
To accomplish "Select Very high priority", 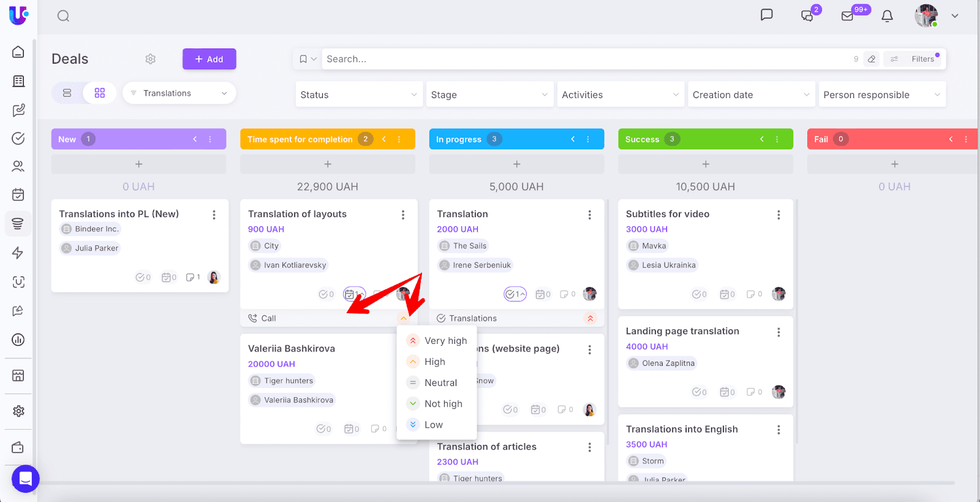I will 437,341.
